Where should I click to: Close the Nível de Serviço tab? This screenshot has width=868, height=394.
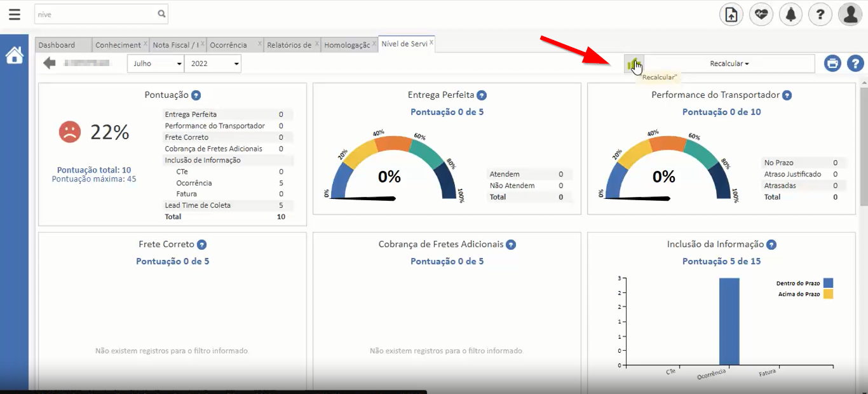(431, 43)
